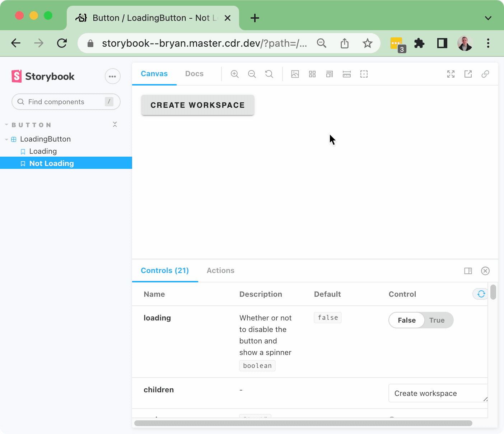504x434 pixels.
Task: Change addons panel orientation
Action: pos(468,271)
